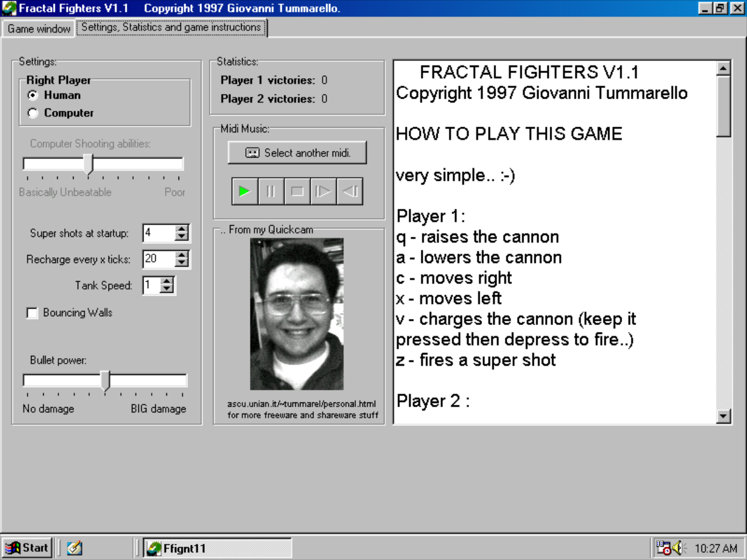
Task: Start midi playback with green play button
Action: click(x=245, y=191)
